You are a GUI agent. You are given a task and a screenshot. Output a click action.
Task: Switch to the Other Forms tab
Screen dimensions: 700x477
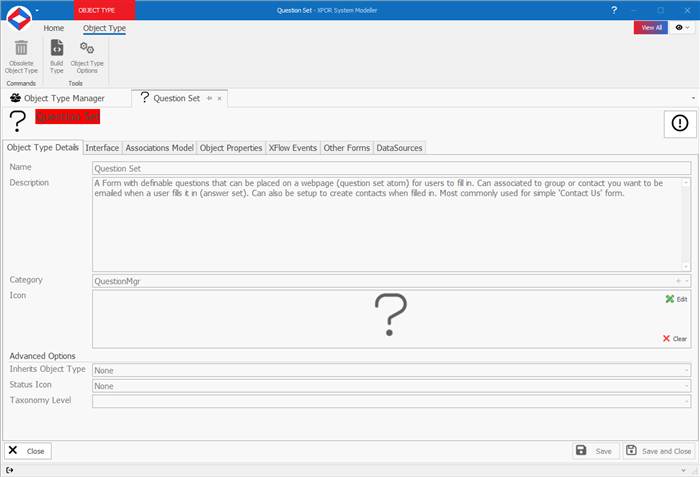click(x=347, y=148)
